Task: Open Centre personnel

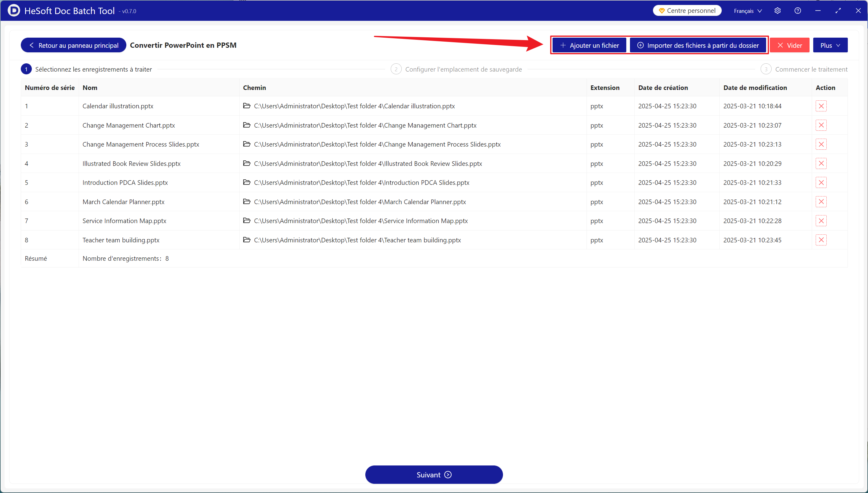Action: pyautogui.click(x=687, y=10)
